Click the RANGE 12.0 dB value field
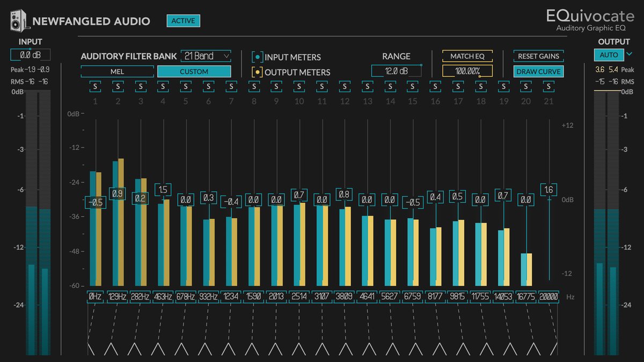The image size is (644, 362). [396, 71]
